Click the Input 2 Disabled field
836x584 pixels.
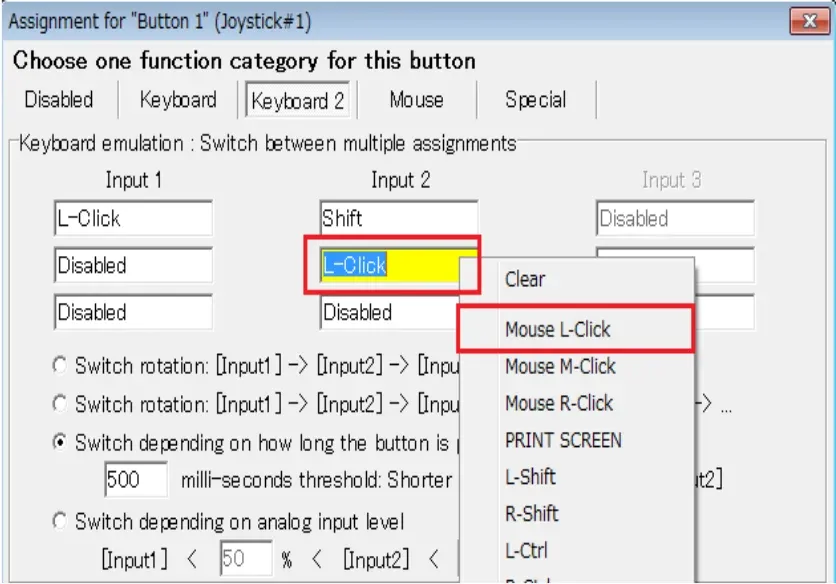click(x=389, y=312)
